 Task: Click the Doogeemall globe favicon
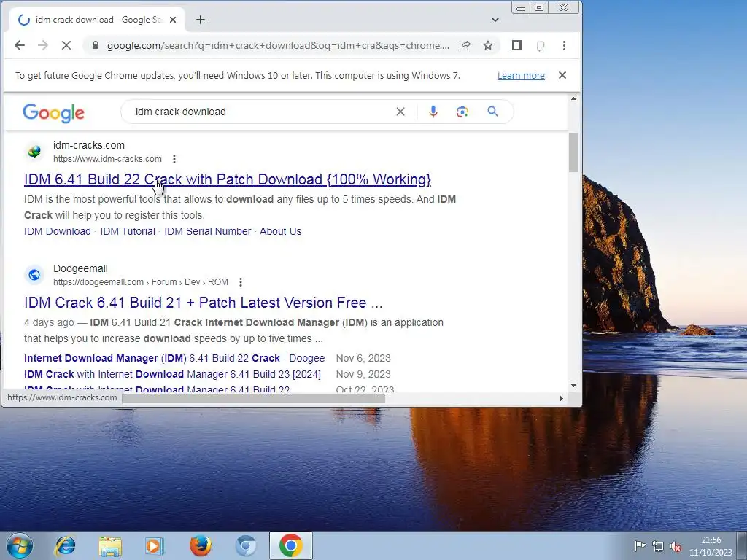pos(34,275)
